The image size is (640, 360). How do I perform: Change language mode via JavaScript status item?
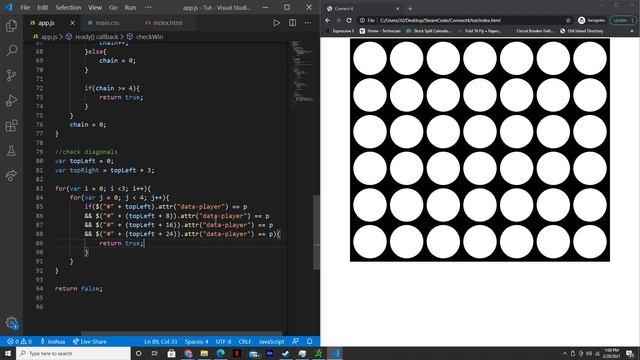click(271, 341)
